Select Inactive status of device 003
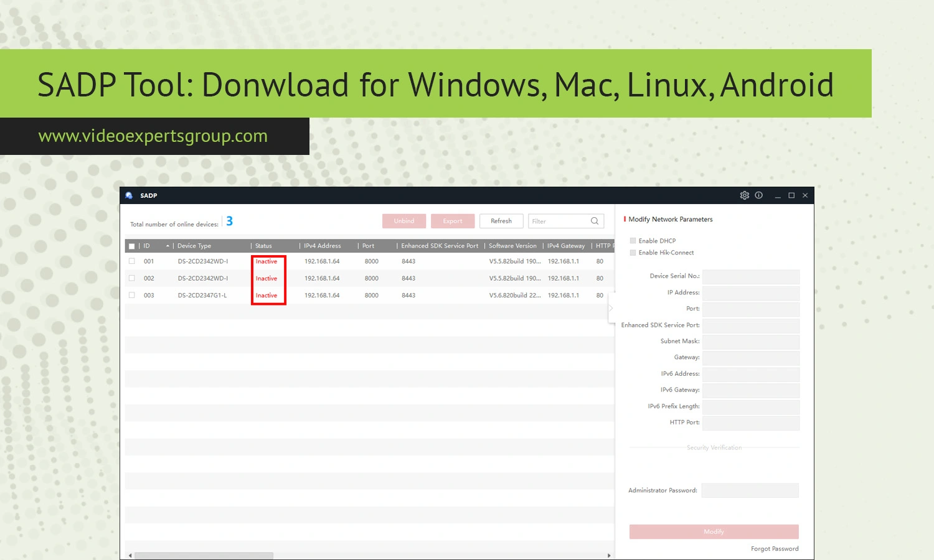 (x=267, y=295)
